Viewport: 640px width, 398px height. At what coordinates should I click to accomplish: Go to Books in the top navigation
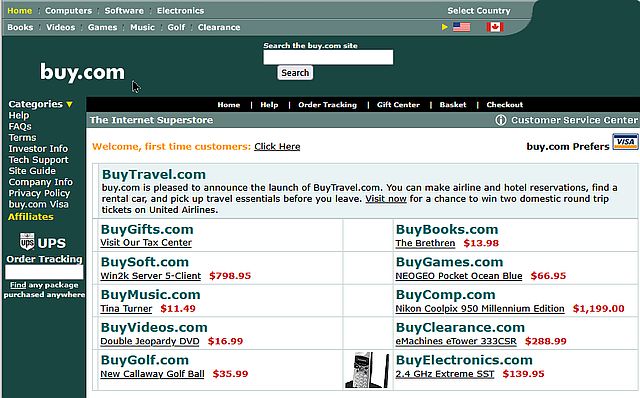[x=20, y=27]
